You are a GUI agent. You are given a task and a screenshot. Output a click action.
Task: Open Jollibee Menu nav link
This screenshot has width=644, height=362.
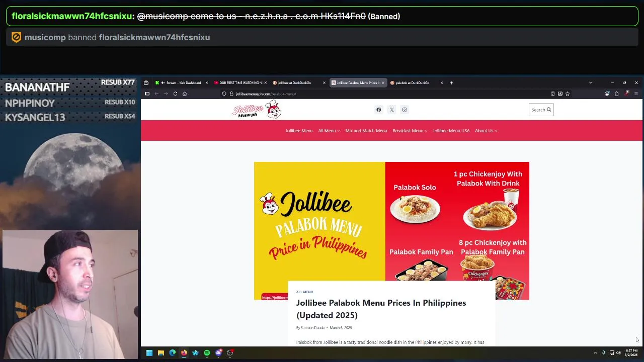299,131
